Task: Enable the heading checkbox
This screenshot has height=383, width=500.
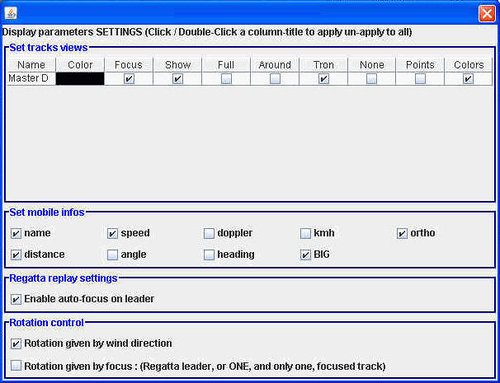Action: pyautogui.click(x=209, y=255)
